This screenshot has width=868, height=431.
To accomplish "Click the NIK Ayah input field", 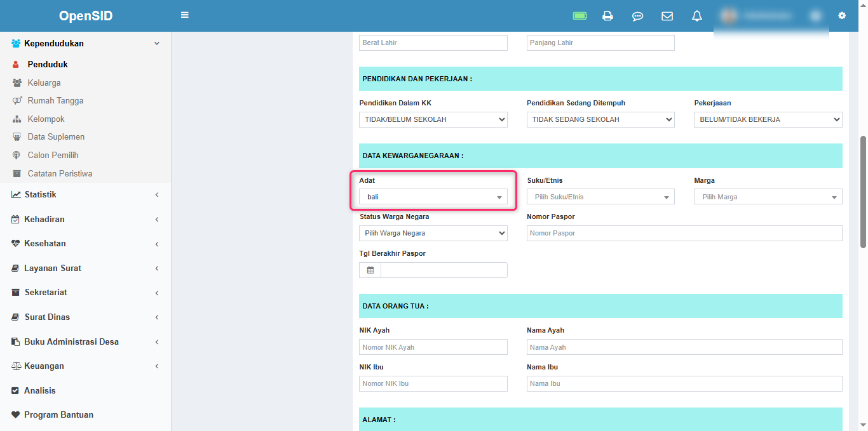I will click(433, 347).
